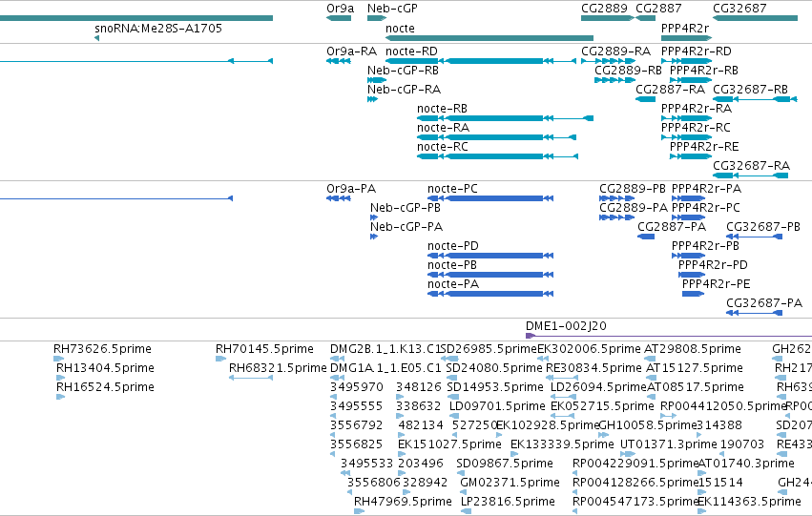Click the RP004412050.5prime EST feature
The image size is (812, 516).
click(x=669, y=416)
